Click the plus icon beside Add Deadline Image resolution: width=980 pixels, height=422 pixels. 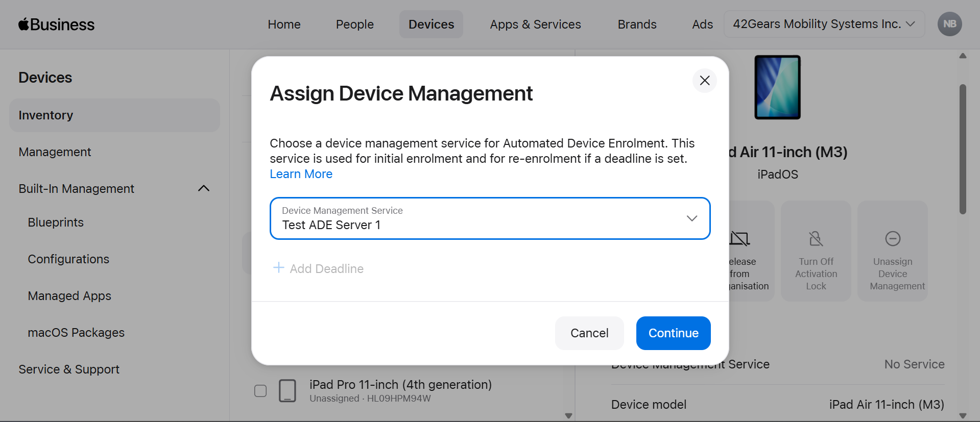pos(278,268)
